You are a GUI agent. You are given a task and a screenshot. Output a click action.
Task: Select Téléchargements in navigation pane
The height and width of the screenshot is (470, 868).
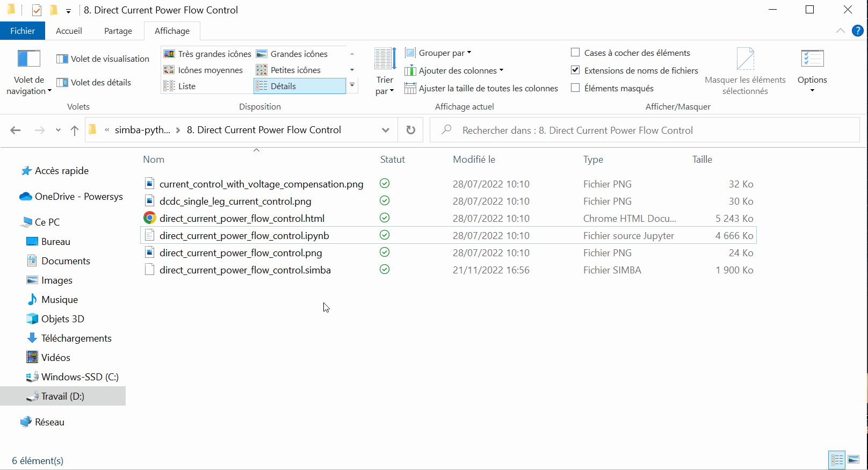coord(76,338)
